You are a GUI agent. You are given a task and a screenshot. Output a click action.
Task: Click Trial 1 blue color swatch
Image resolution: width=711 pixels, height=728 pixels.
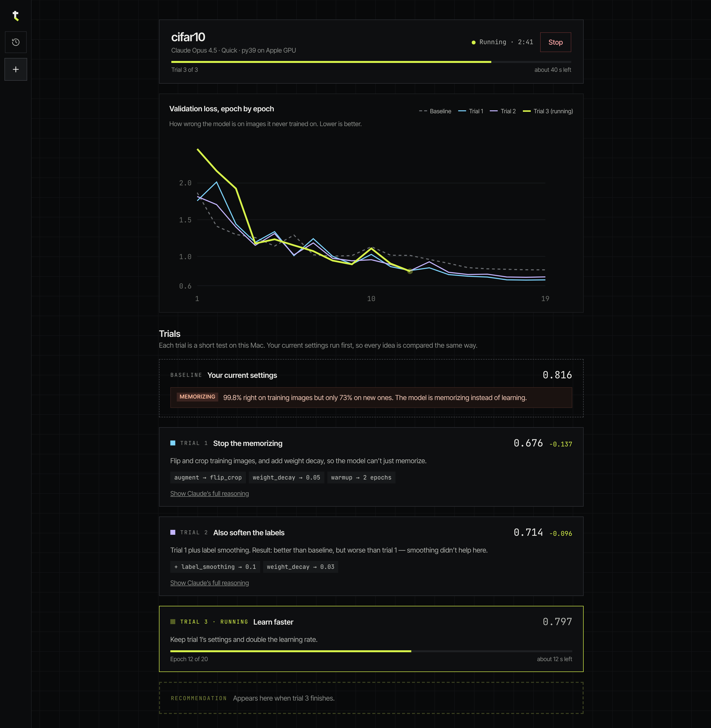pyautogui.click(x=173, y=443)
